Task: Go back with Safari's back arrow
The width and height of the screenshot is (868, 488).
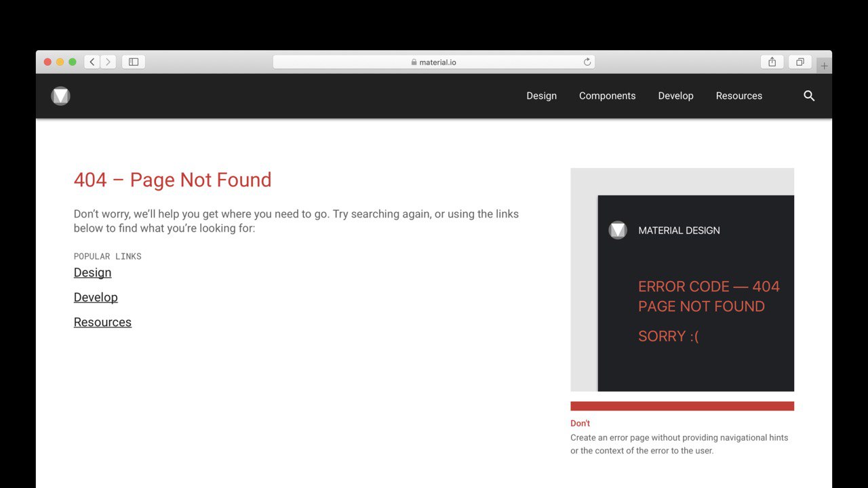Action: point(92,62)
